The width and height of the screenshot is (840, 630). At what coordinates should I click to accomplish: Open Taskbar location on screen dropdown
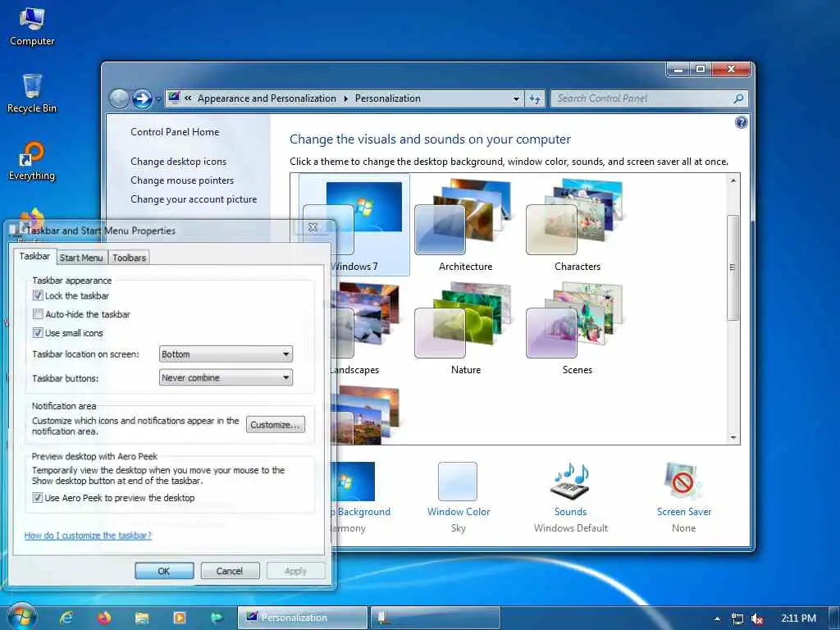tap(226, 354)
